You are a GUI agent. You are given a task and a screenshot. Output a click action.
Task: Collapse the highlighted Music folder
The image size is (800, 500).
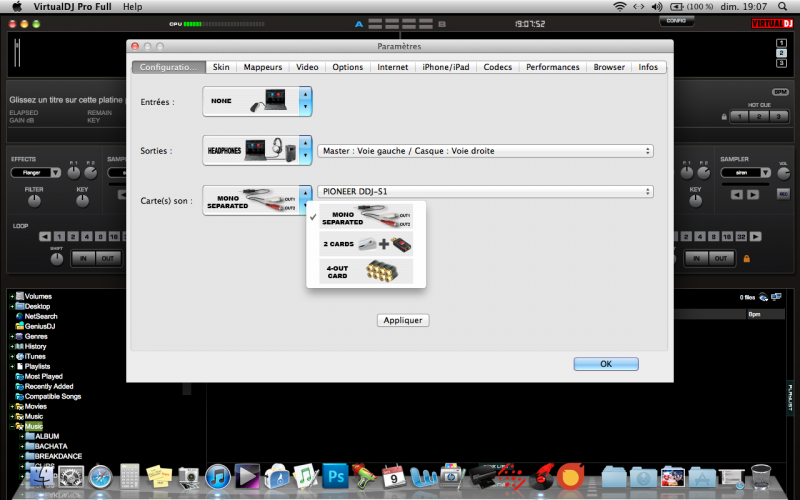tap(12, 426)
